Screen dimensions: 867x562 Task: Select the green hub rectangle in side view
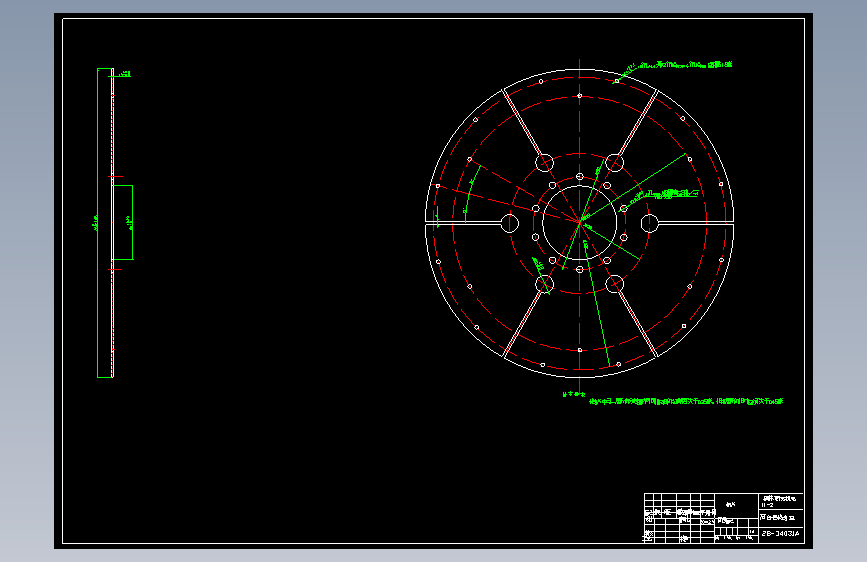(x=123, y=222)
